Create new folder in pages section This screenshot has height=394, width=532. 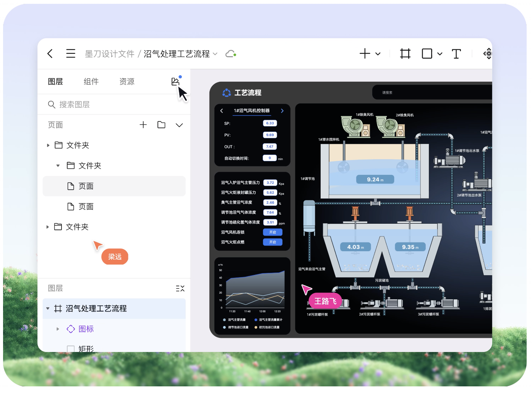pos(161,125)
